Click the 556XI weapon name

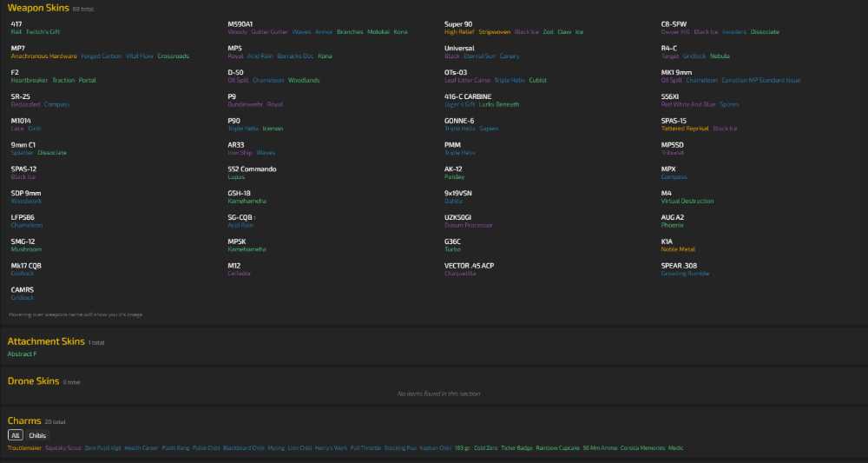pyautogui.click(x=670, y=97)
